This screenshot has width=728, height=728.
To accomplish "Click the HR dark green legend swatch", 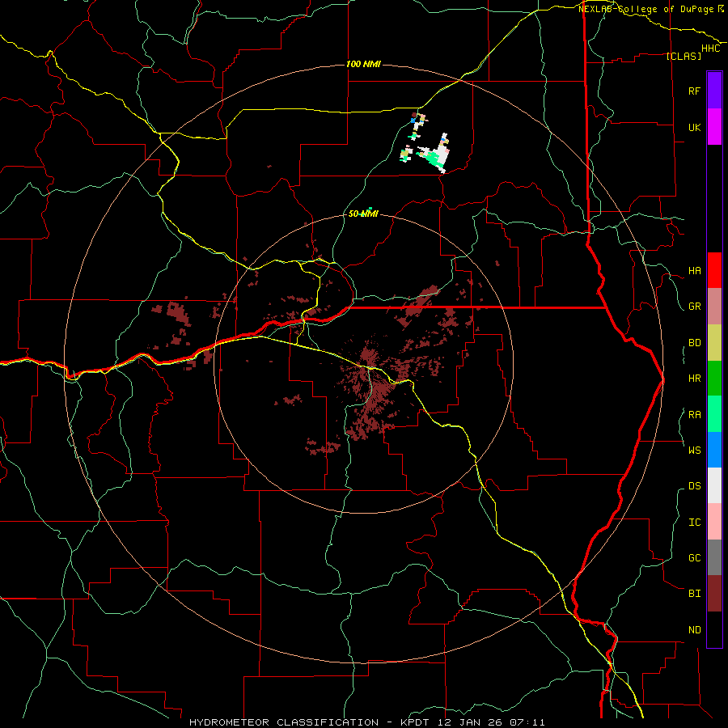I will click(x=714, y=379).
